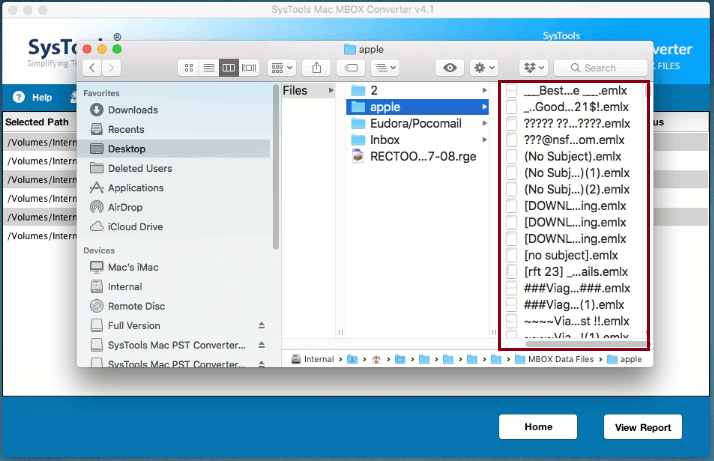Click Home button in SysTools window
The image size is (714, 461).
[x=538, y=427]
